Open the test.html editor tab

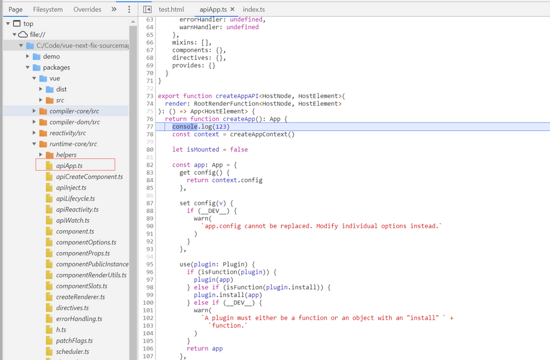(171, 9)
